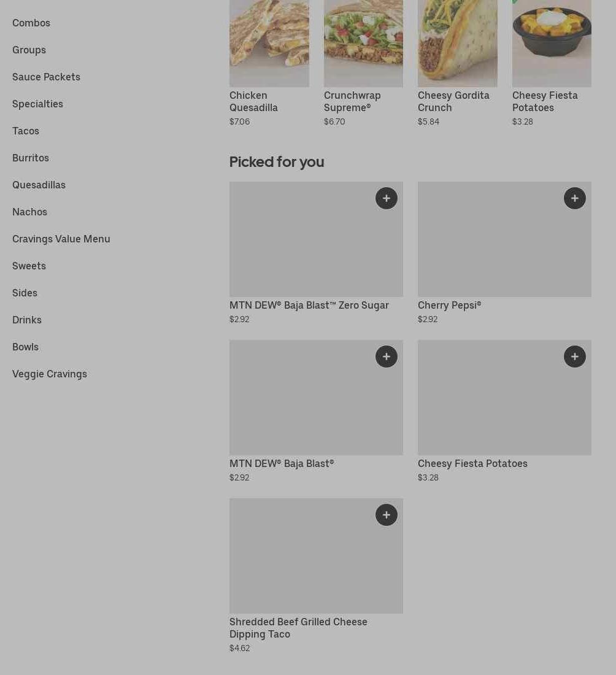The width and height of the screenshot is (616, 675).
Task: Go to the Groups category
Action: click(x=29, y=50)
